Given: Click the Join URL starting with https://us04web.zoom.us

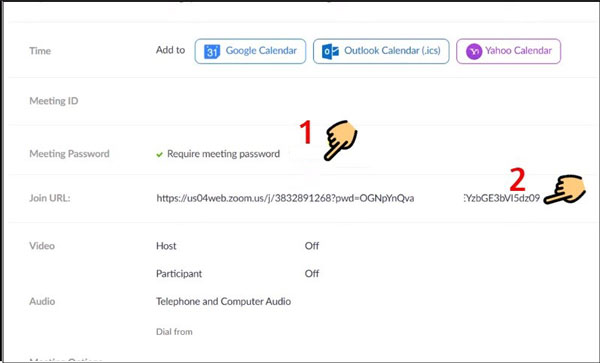Looking at the screenshot, I should click(x=285, y=198).
